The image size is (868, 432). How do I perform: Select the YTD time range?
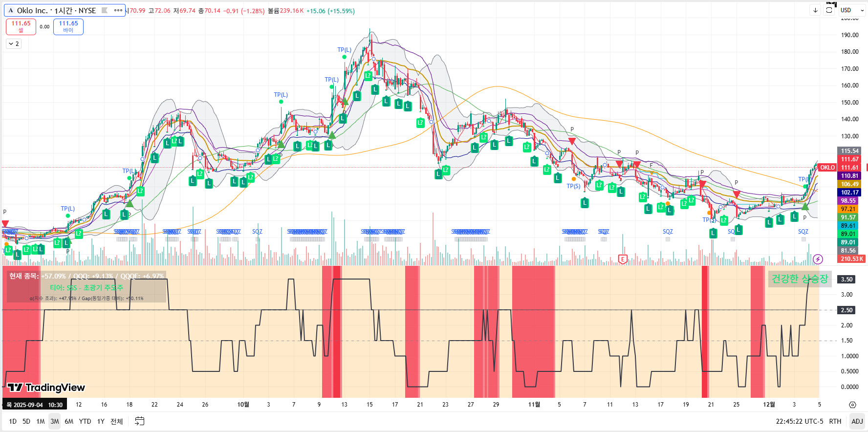tap(85, 421)
